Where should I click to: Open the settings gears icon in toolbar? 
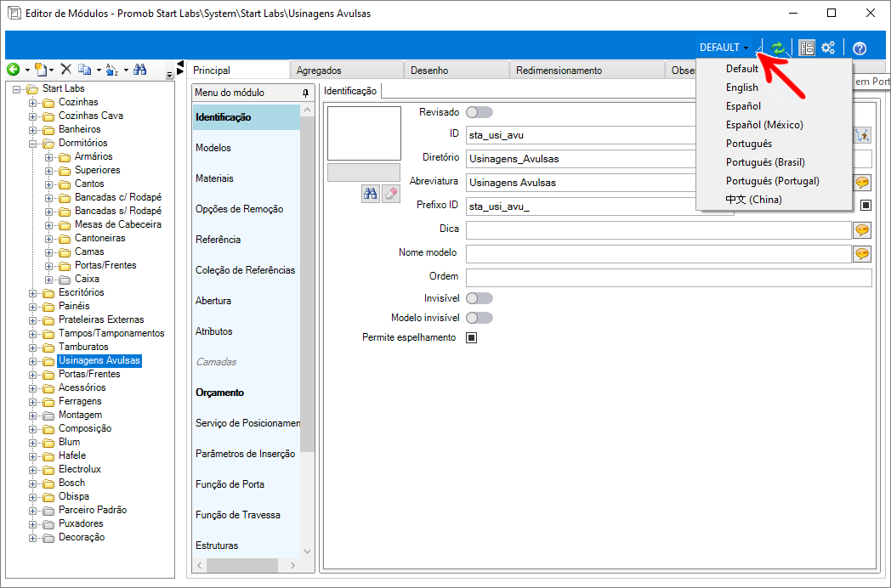(x=828, y=48)
